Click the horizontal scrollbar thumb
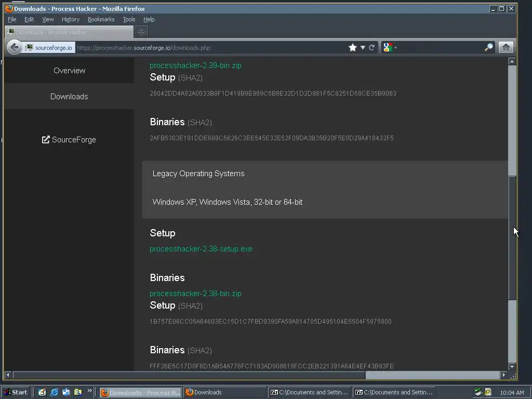 pos(189,375)
